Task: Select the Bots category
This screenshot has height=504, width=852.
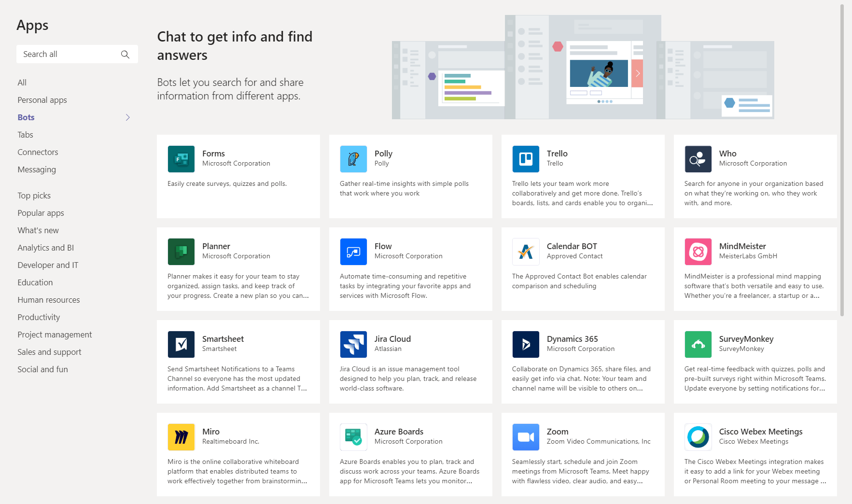Action: pyautogui.click(x=26, y=117)
